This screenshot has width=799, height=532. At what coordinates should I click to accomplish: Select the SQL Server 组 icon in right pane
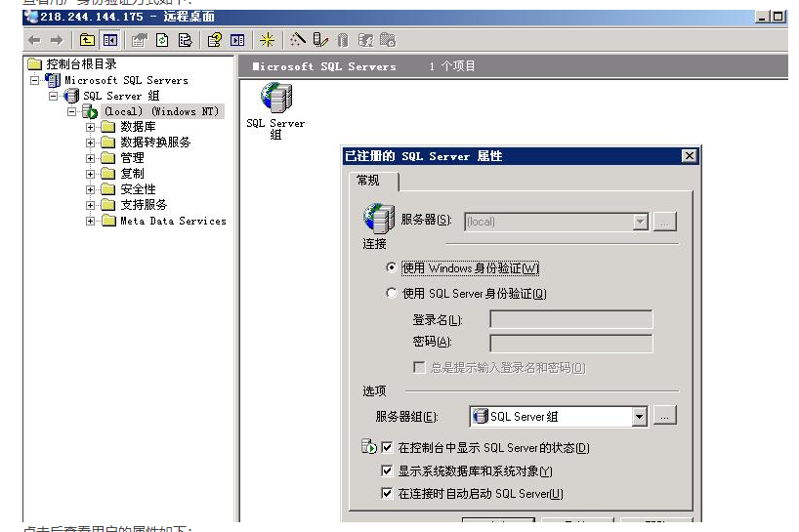click(275, 101)
